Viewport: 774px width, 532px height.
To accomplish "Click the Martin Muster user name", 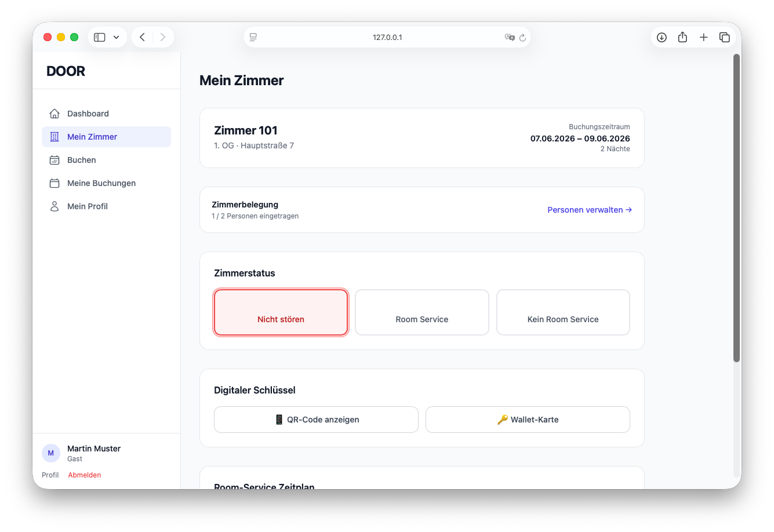I will (x=94, y=449).
